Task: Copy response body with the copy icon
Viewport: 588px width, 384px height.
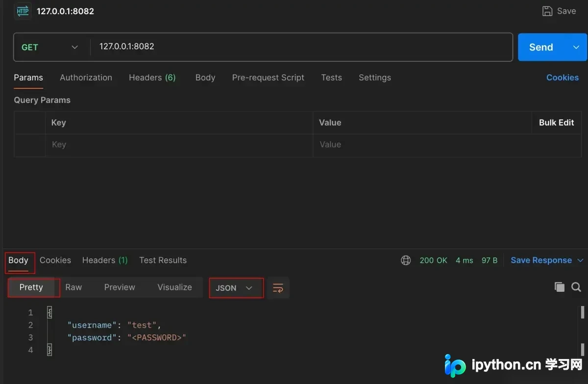Action: [560, 287]
